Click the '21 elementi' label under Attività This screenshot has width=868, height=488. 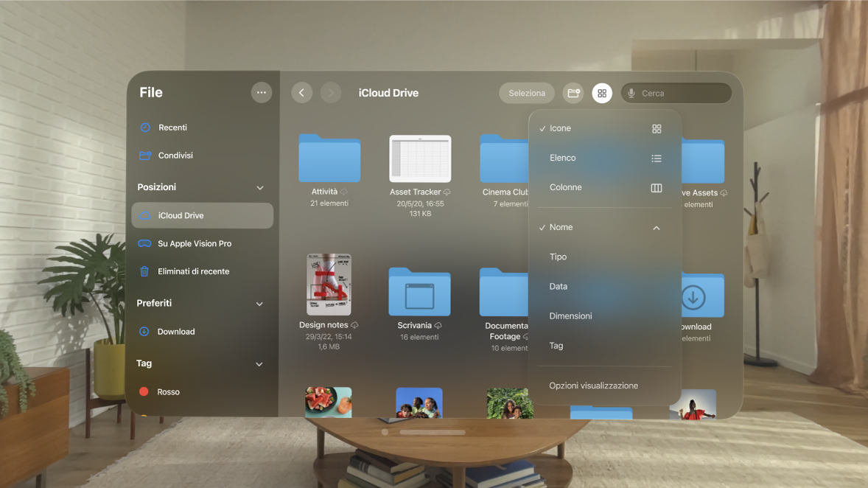pyautogui.click(x=329, y=203)
